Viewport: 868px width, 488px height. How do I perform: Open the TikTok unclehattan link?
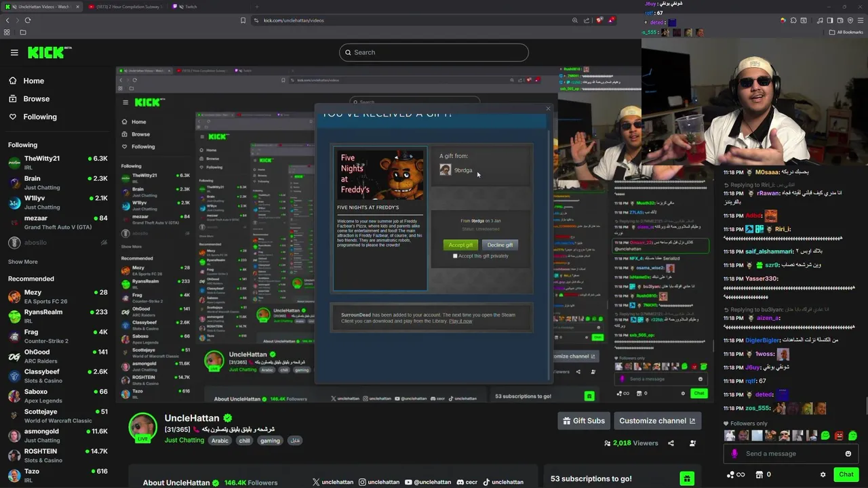tap(504, 482)
